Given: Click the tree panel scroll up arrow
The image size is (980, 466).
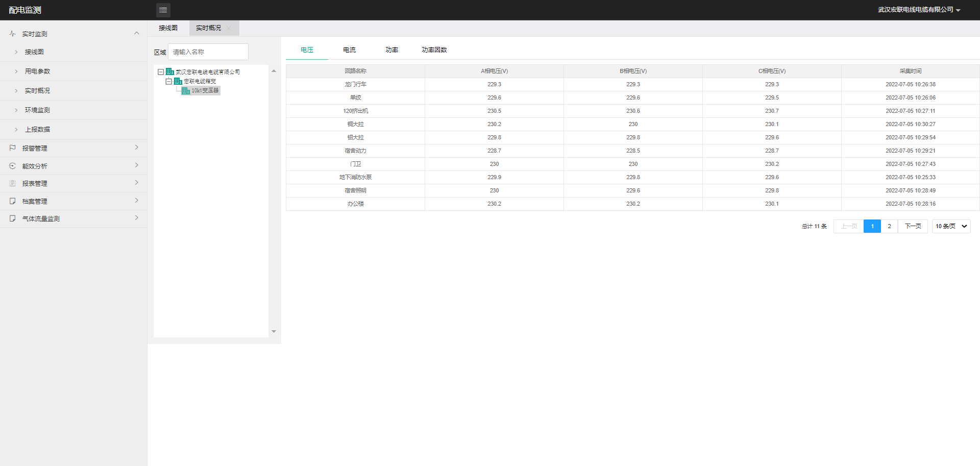Looking at the screenshot, I should pos(274,71).
